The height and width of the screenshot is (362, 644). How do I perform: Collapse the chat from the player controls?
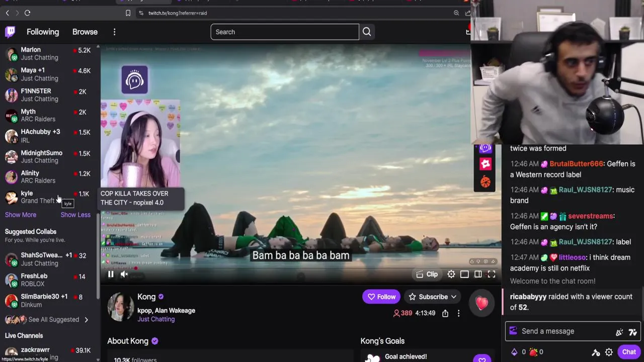tap(478, 274)
